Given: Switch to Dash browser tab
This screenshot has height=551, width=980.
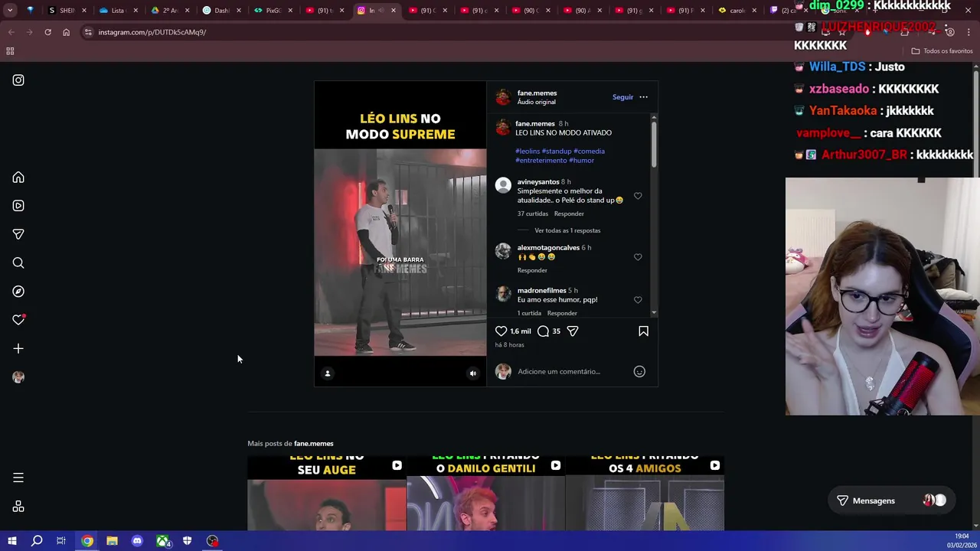Looking at the screenshot, I should (x=220, y=11).
